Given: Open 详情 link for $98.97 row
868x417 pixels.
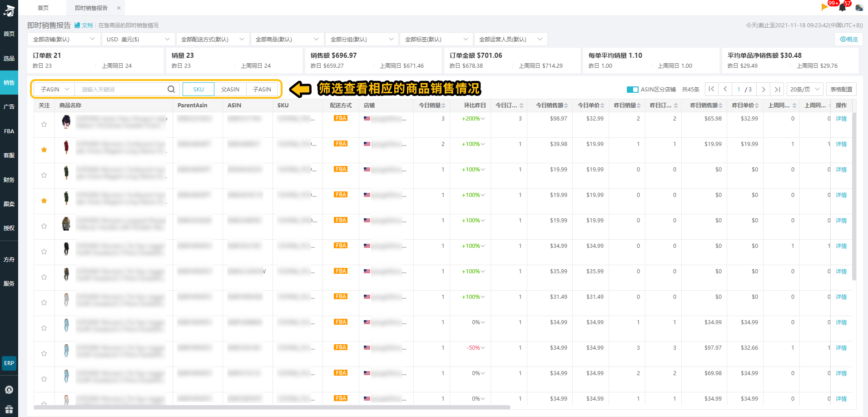Looking at the screenshot, I should (x=841, y=119).
